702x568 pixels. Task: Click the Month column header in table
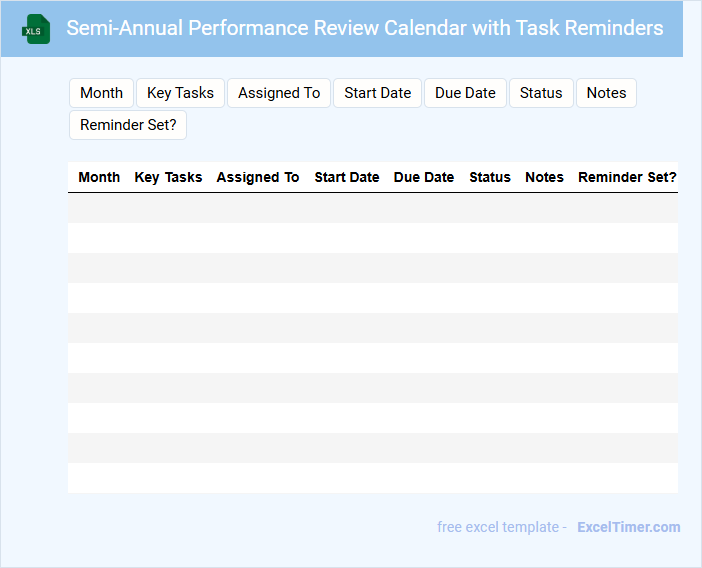click(x=99, y=177)
